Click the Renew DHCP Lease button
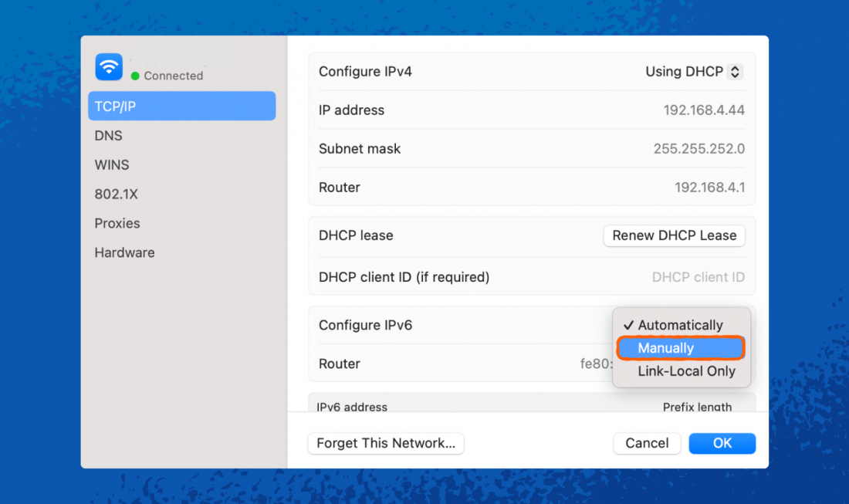This screenshot has width=849, height=504. pos(674,235)
